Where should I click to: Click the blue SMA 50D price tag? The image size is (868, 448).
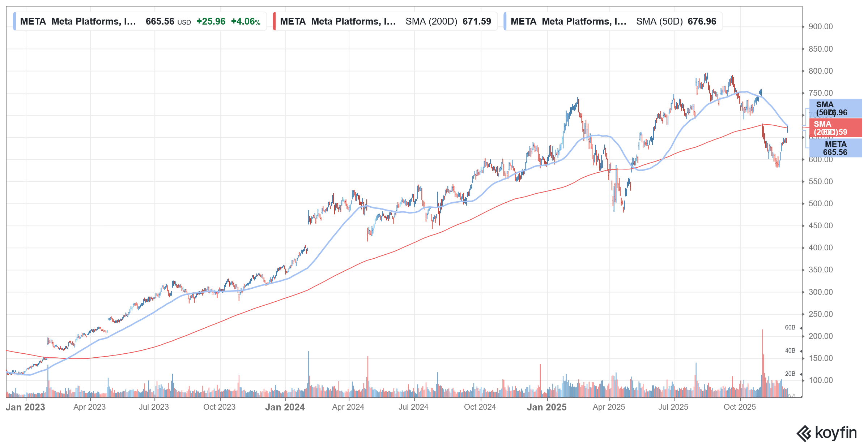835,108
